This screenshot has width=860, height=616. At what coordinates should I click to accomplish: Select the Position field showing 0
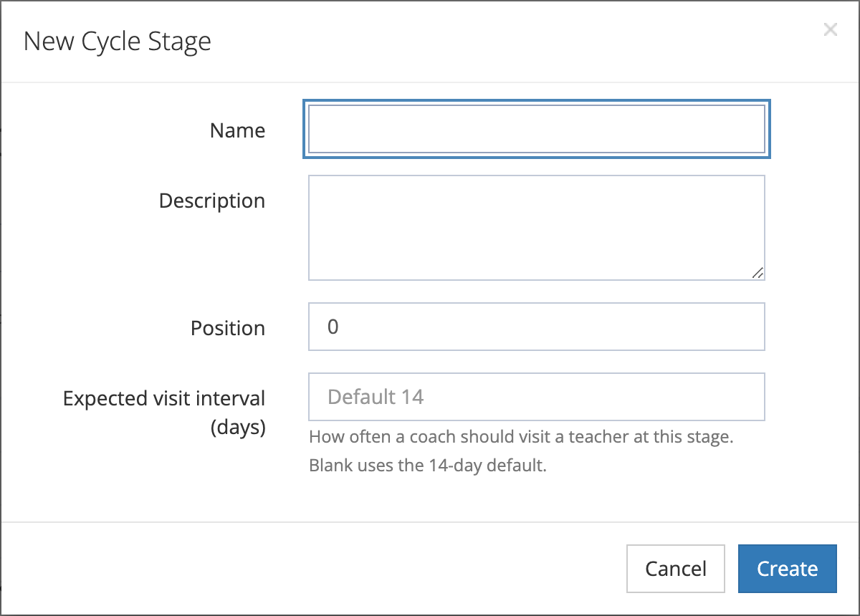pos(537,327)
